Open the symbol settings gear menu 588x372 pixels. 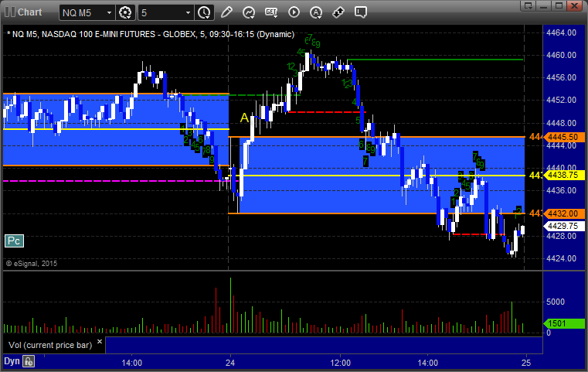[x=125, y=12]
